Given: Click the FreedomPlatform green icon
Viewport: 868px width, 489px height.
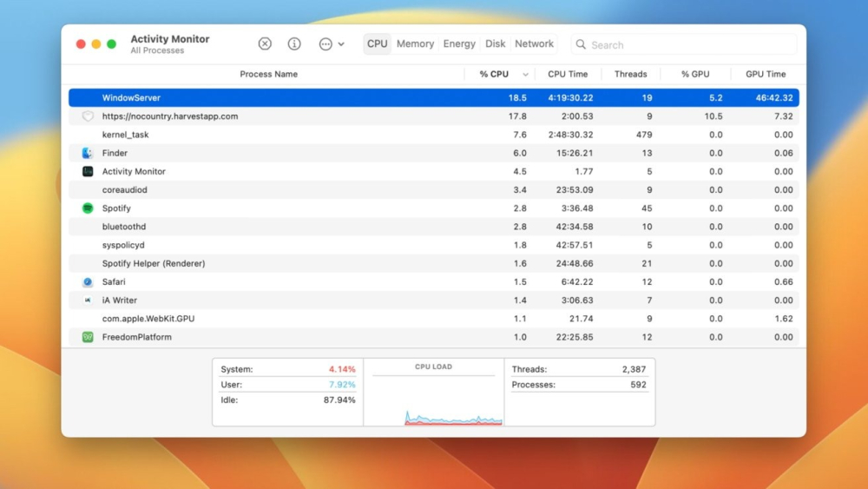Looking at the screenshot, I should (x=88, y=337).
